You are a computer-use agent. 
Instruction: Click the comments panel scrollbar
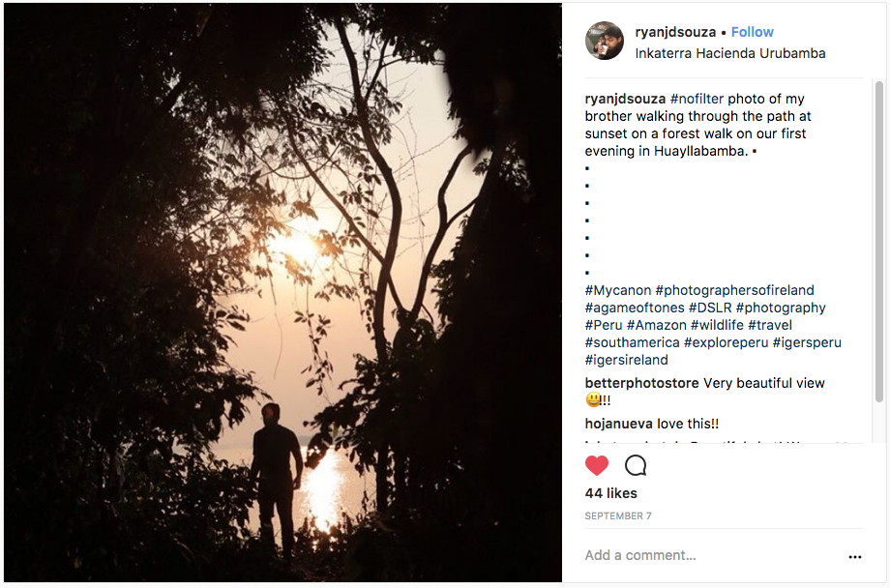pyautogui.click(x=879, y=242)
